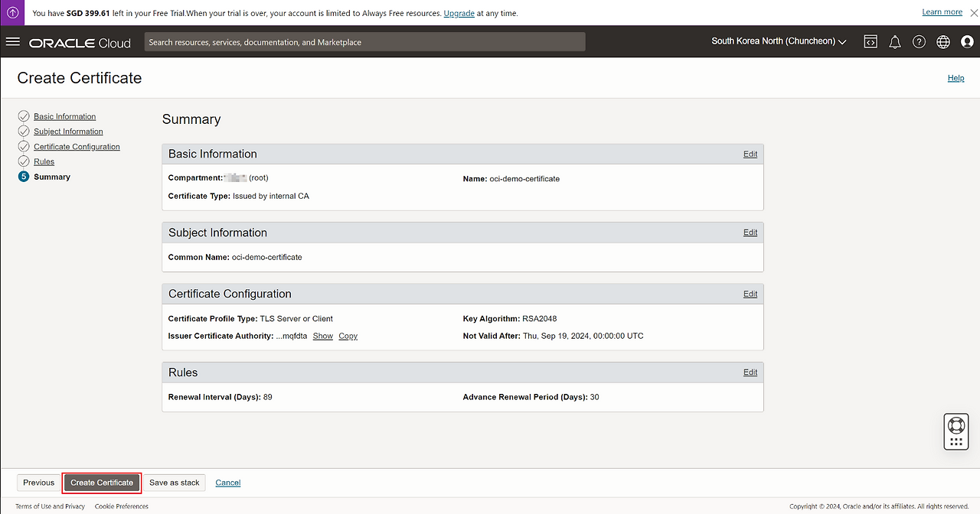Open the hamburger navigation menu
980x514 pixels.
12,41
